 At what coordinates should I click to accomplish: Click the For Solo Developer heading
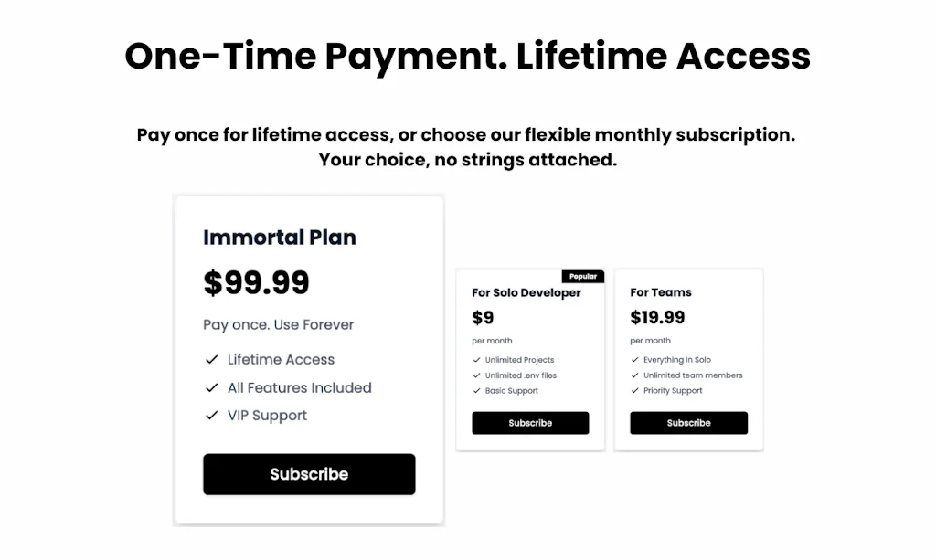(x=526, y=292)
